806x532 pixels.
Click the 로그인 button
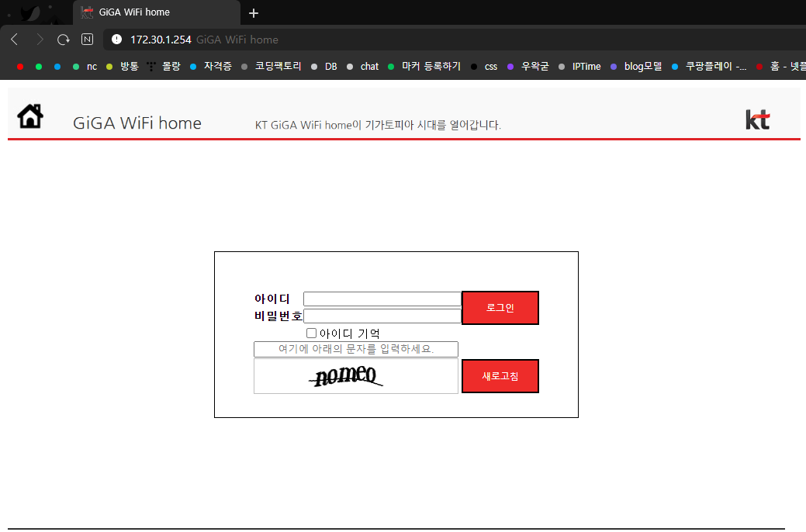[x=500, y=308]
